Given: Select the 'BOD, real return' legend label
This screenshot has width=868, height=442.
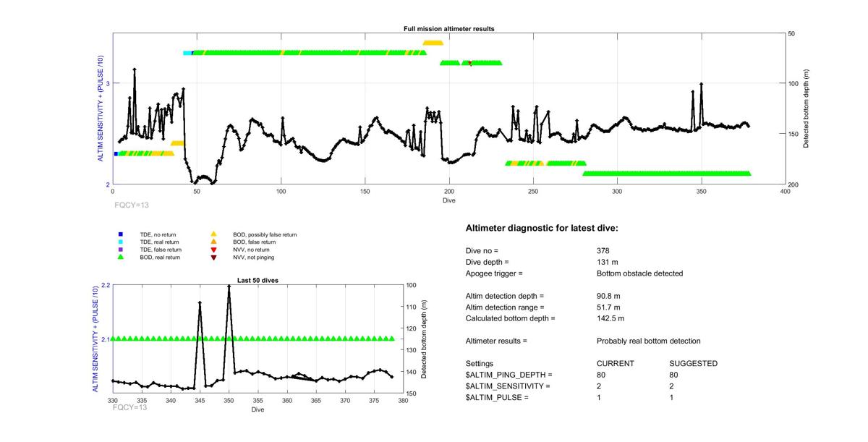Looking at the screenshot, I should (x=160, y=257).
